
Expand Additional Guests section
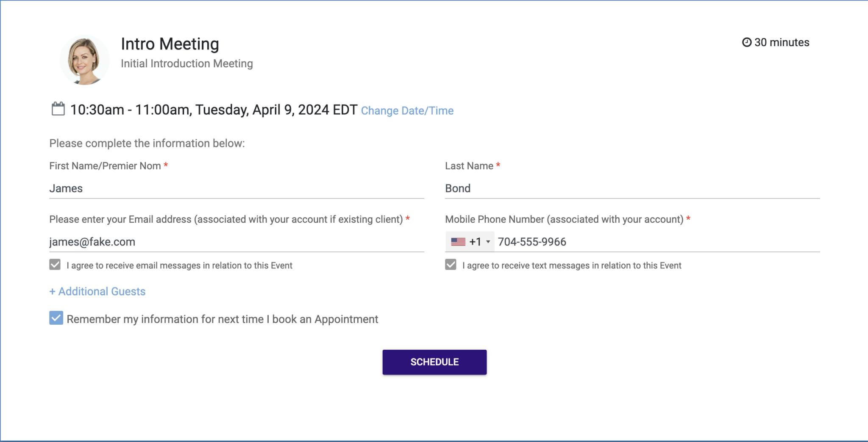(97, 291)
